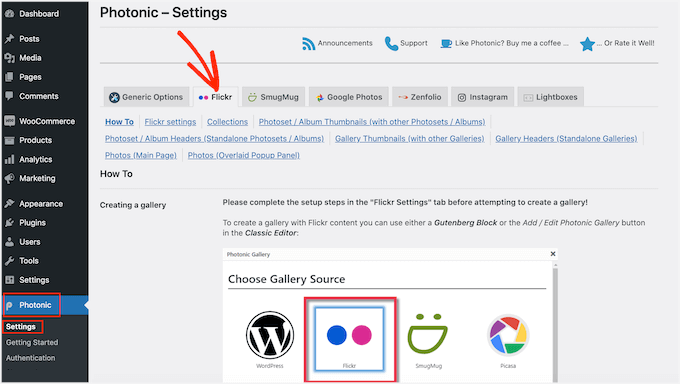This screenshot has width=680, height=384.
Task: Go to the Collections link
Action: click(227, 122)
